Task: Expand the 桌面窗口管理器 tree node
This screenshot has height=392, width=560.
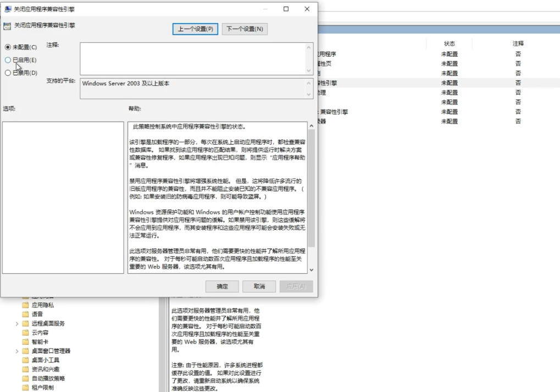Action: tap(17, 351)
